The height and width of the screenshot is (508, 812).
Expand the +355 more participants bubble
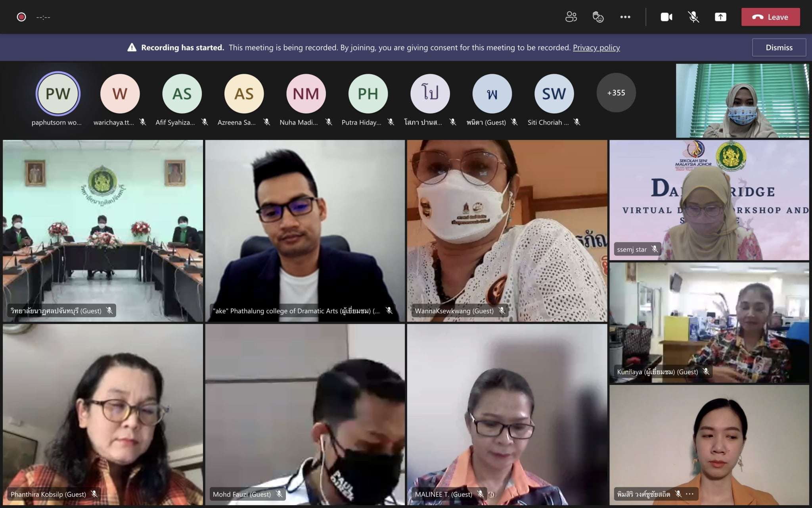point(616,93)
